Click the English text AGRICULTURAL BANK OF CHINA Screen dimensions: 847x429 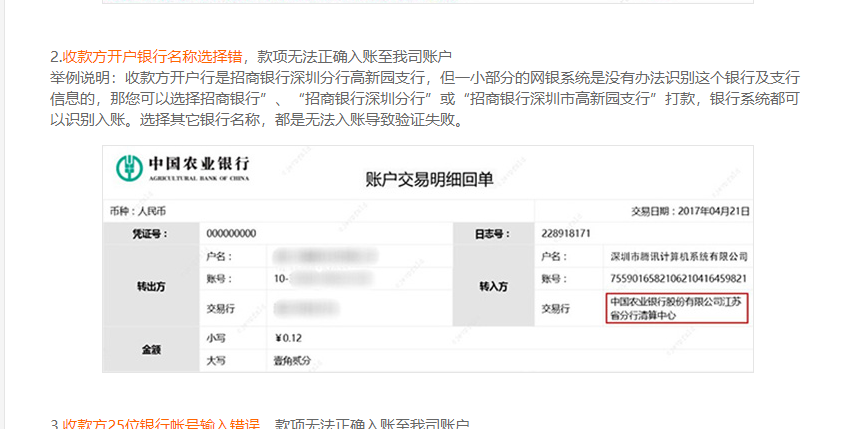tap(199, 178)
